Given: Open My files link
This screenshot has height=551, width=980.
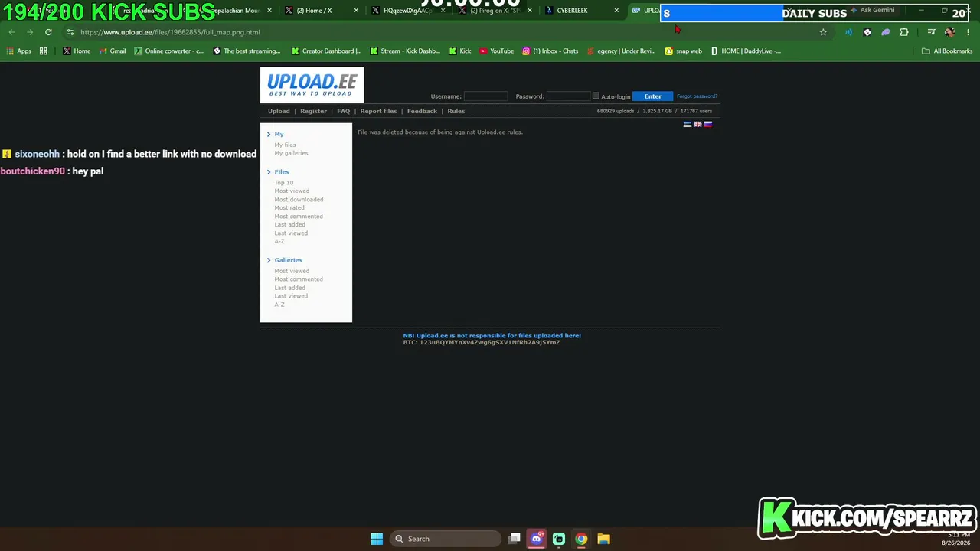Looking at the screenshot, I should 285,145.
